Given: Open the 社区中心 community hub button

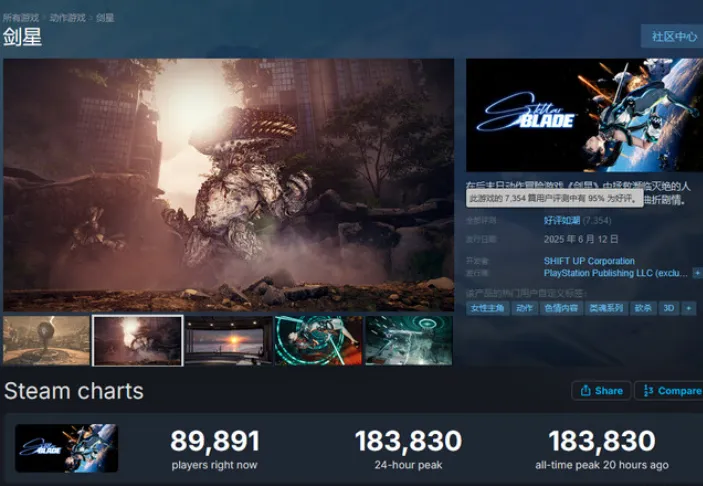Looking at the screenshot, I should point(672,36).
